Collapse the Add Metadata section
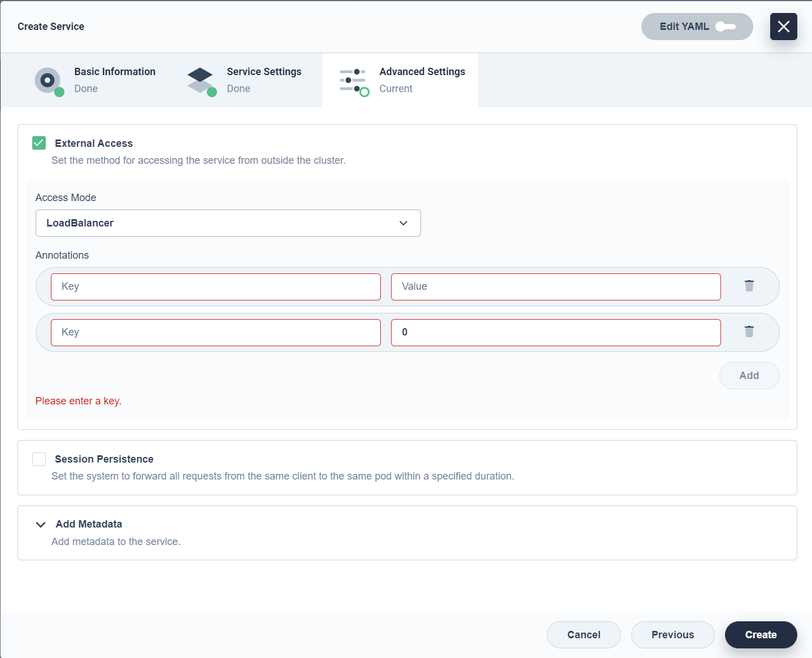The width and height of the screenshot is (812, 658). (40, 524)
